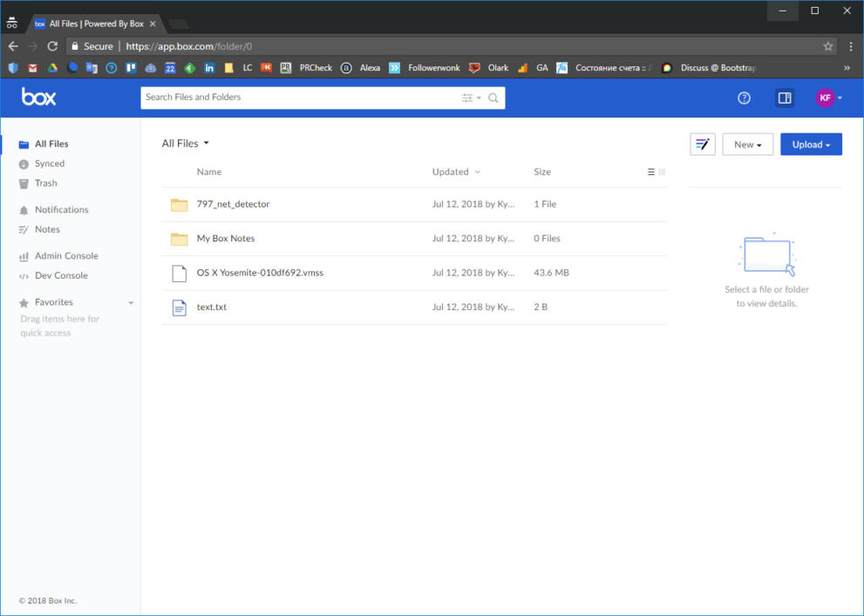Expand the All Files dropdown
The image size is (864, 616).
click(206, 143)
